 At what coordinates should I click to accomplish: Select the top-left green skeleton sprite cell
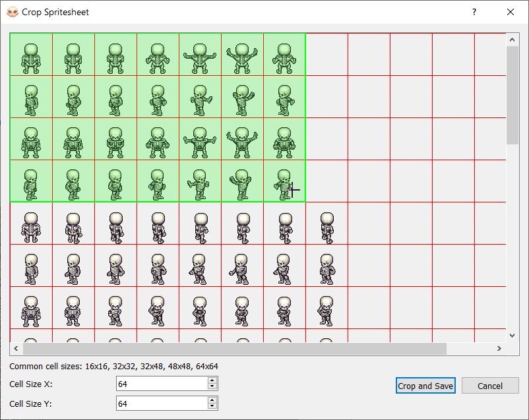click(31, 55)
